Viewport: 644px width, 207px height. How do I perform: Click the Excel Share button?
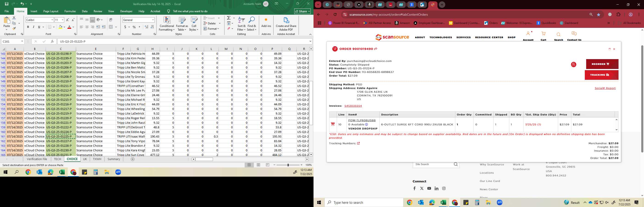(302, 11)
